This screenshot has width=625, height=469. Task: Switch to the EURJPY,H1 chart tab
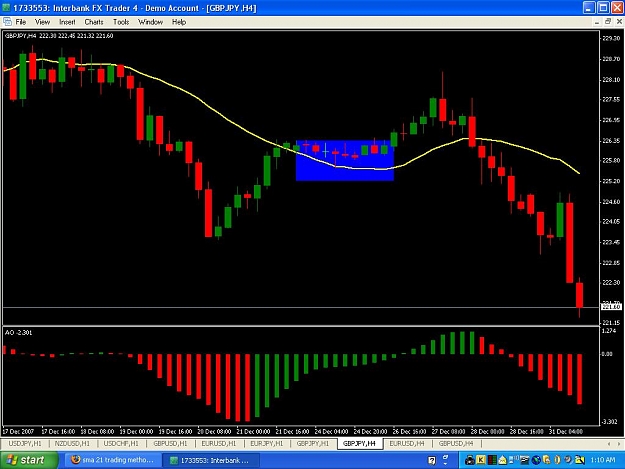[x=267, y=443]
